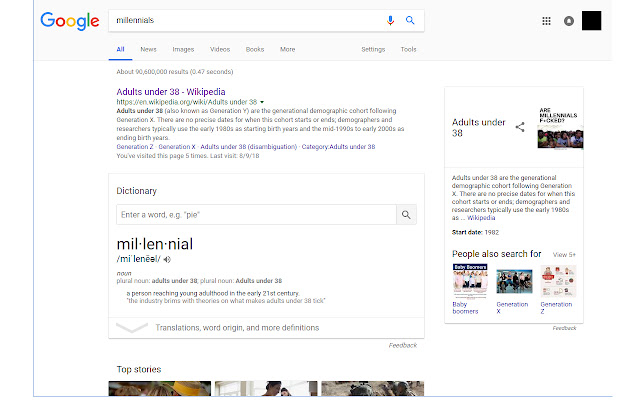Open Generation X panel thumbnail
This screenshot has width=640, height=400.
pyautogui.click(x=514, y=281)
